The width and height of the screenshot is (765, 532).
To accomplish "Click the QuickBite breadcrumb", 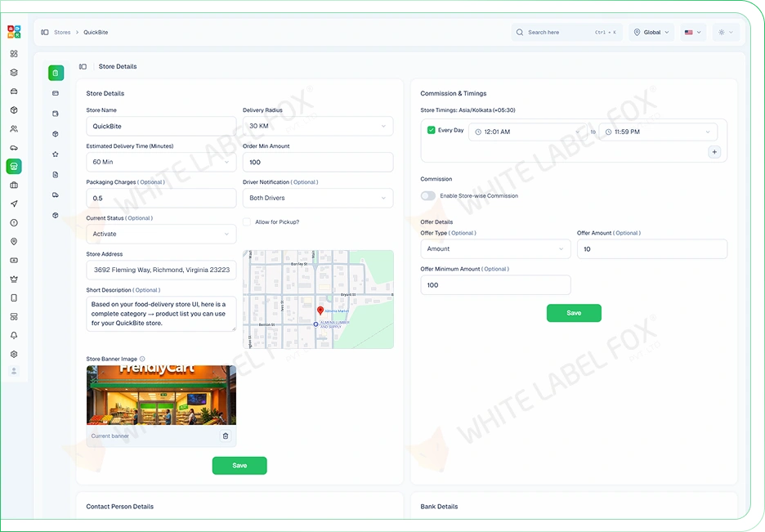I will pyautogui.click(x=96, y=32).
